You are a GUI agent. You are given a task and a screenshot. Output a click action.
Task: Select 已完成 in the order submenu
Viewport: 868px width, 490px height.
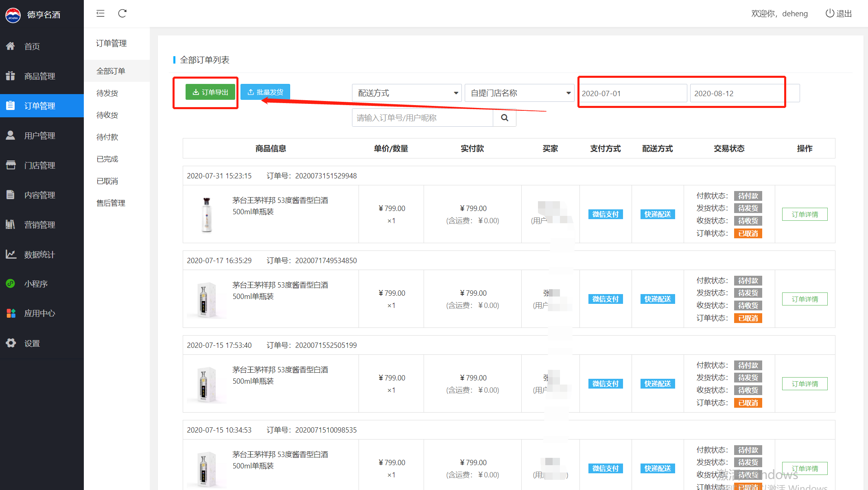tap(117, 159)
